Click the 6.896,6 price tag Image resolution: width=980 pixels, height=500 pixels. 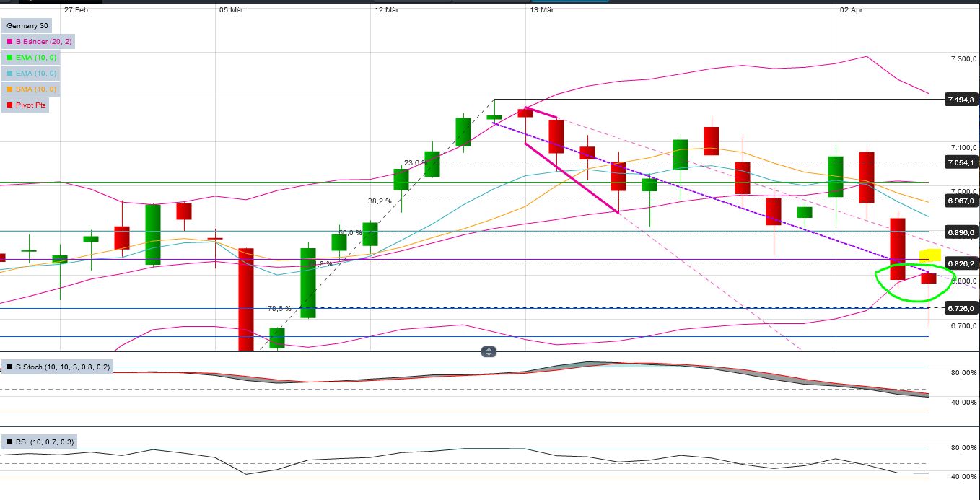(x=961, y=232)
